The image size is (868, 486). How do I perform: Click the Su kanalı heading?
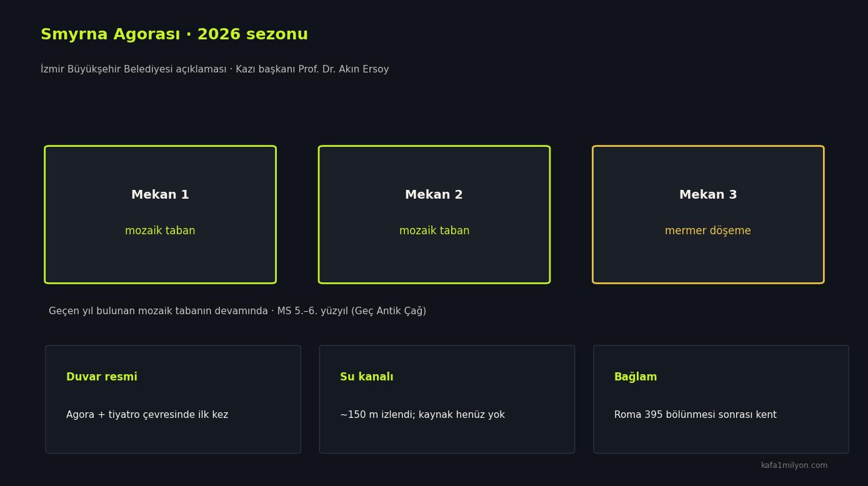coord(367,377)
